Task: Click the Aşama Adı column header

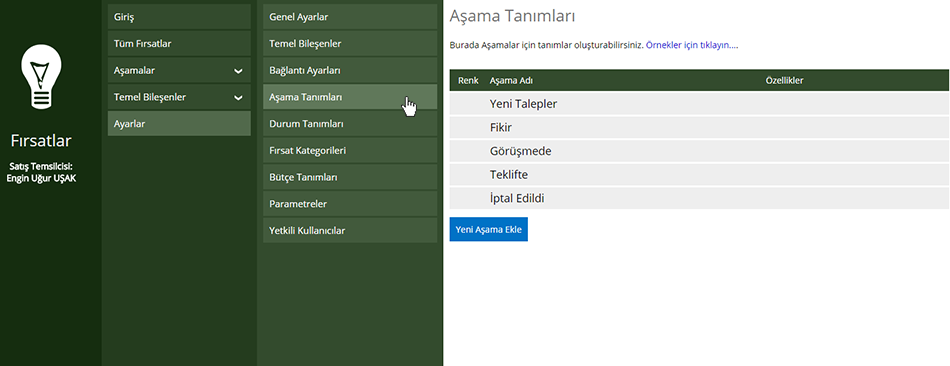Action: (x=511, y=81)
